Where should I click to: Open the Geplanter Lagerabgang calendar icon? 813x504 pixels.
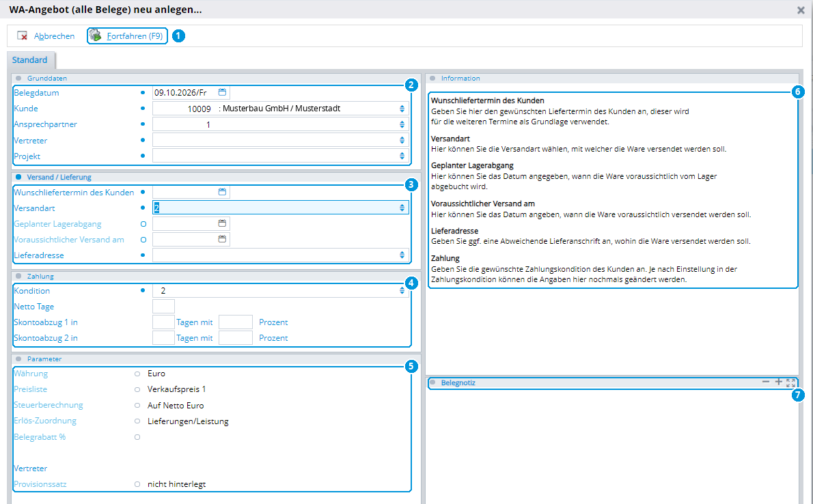pyautogui.click(x=222, y=223)
